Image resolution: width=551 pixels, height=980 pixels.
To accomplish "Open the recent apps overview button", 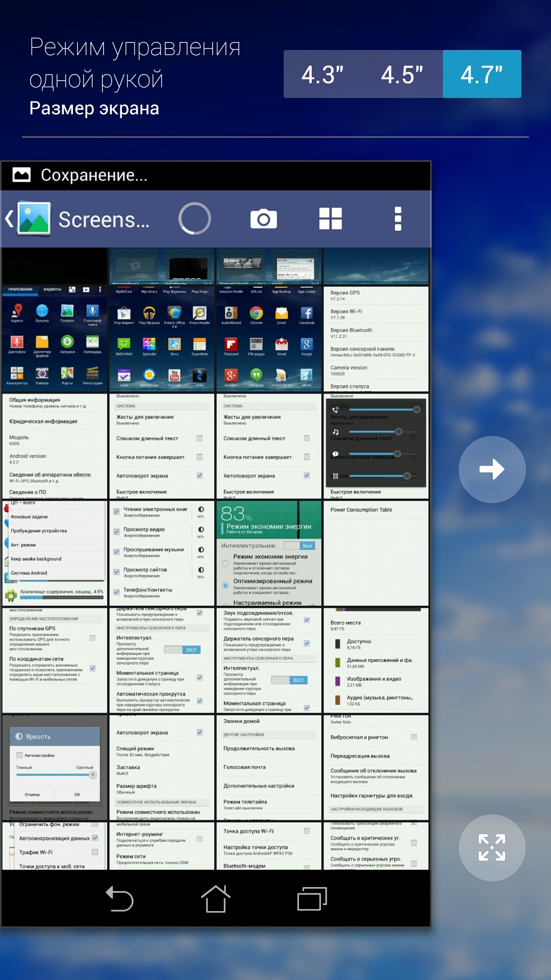I will 312,899.
